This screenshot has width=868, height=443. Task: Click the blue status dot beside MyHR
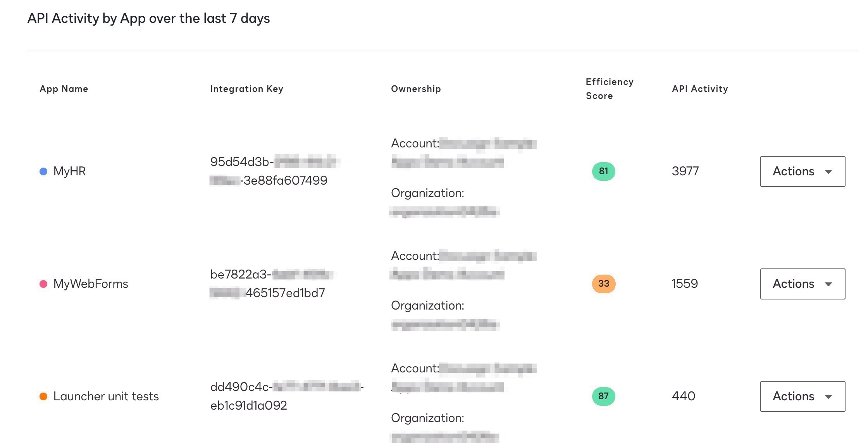pos(43,171)
